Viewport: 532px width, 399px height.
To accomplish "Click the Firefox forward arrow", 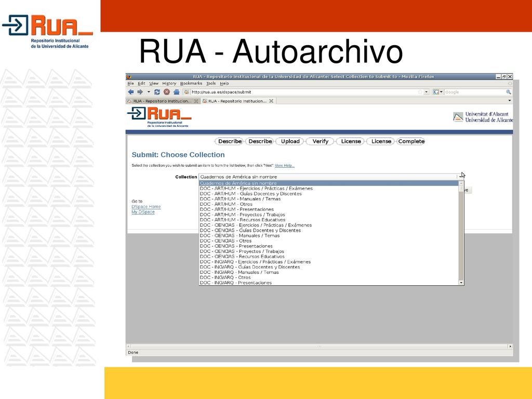I will (x=140, y=92).
